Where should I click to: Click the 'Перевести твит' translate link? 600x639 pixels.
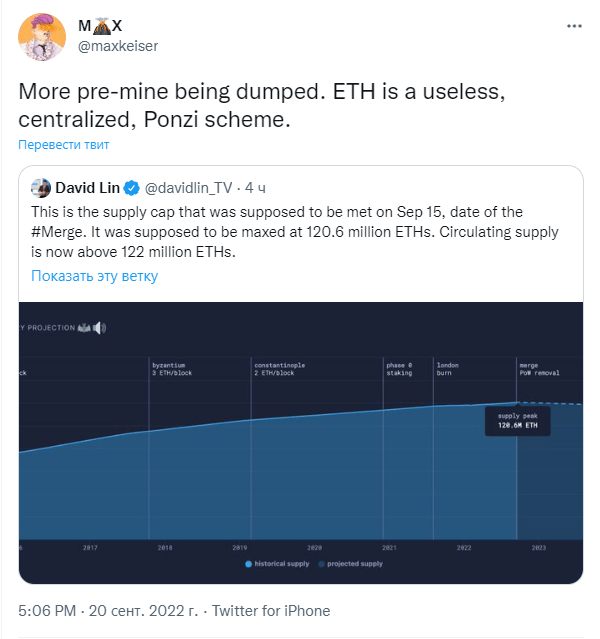coord(64,145)
